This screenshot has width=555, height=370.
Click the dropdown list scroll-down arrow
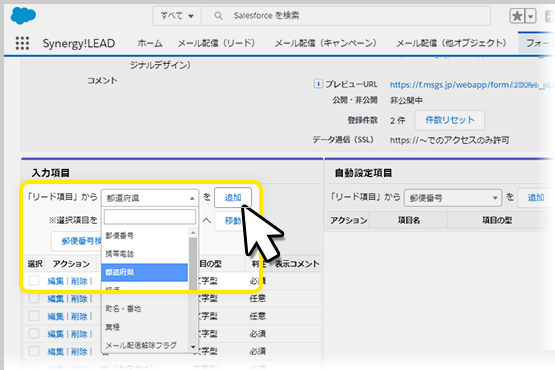(193, 347)
